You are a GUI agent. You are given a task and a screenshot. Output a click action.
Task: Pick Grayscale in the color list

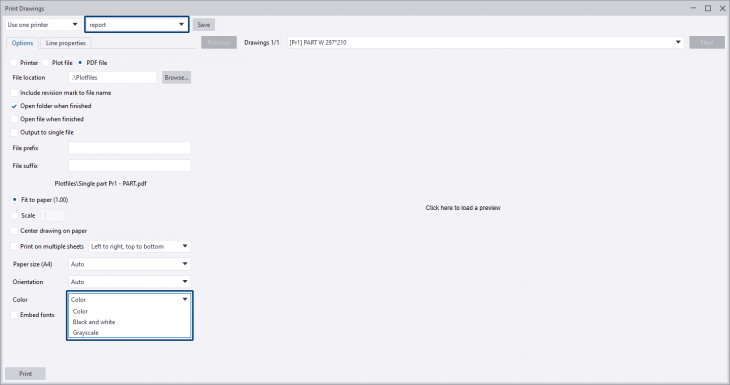click(86, 332)
